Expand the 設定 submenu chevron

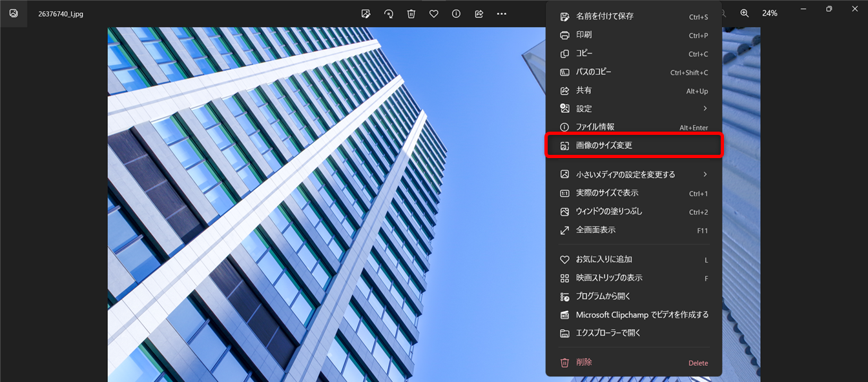pos(705,108)
